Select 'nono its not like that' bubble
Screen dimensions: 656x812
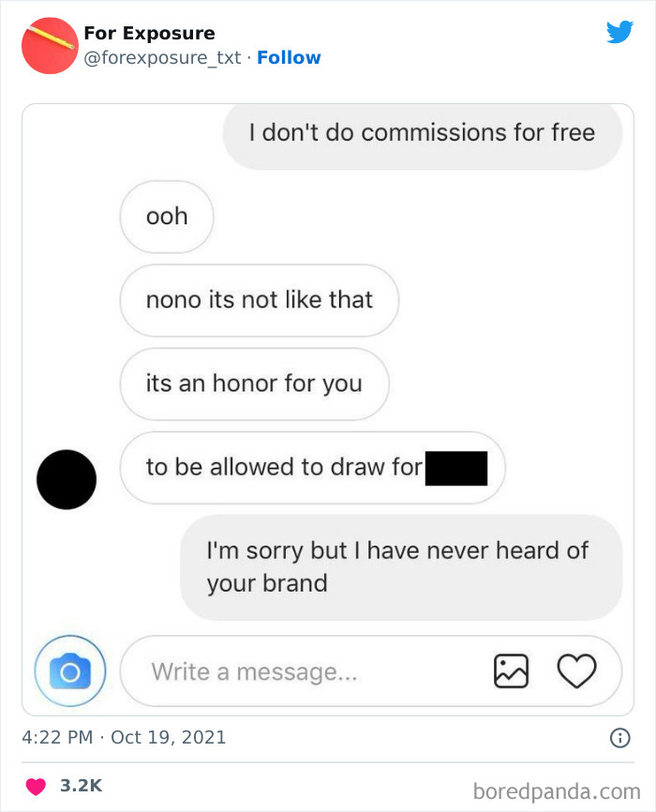(x=260, y=300)
